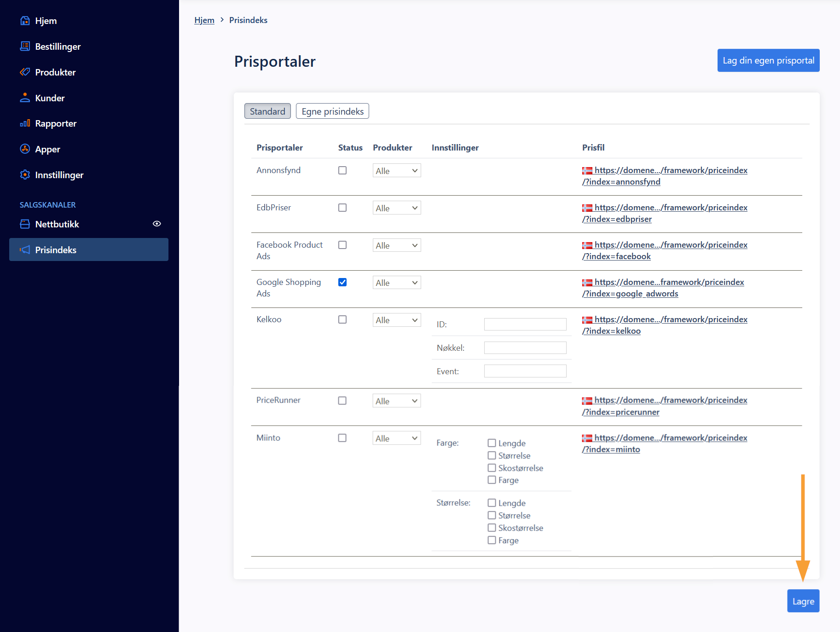This screenshot has width=840, height=632.
Task: Check Skostørrelse under Miinto Størrelse
Action: (x=492, y=528)
